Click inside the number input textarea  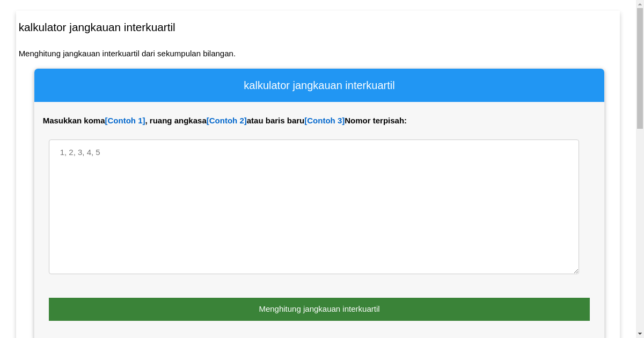(314, 207)
